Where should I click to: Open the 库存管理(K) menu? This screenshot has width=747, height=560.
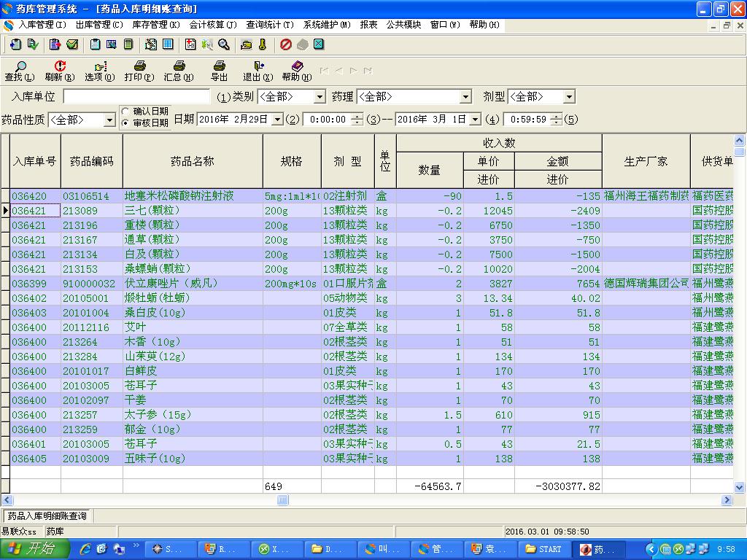[x=156, y=25]
